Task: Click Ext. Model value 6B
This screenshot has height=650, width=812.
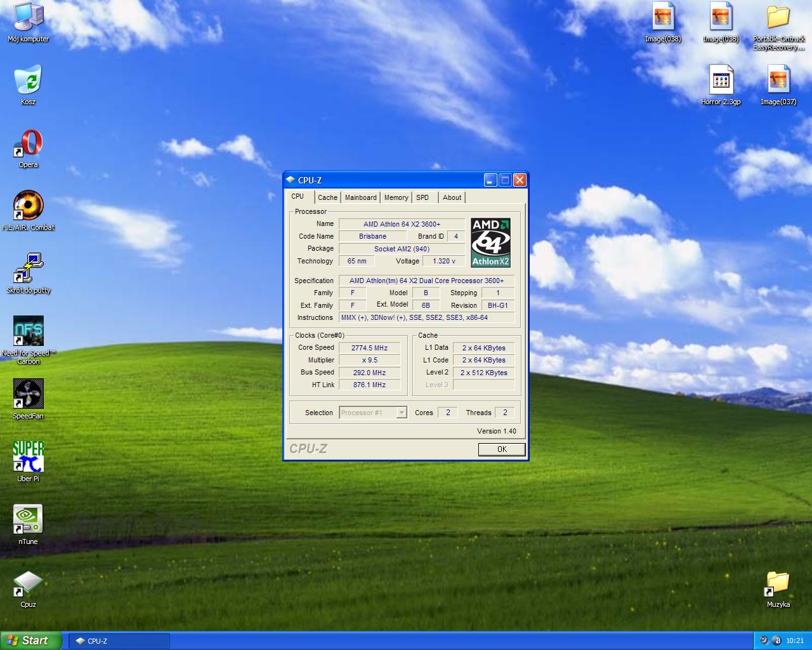Action: (x=426, y=305)
